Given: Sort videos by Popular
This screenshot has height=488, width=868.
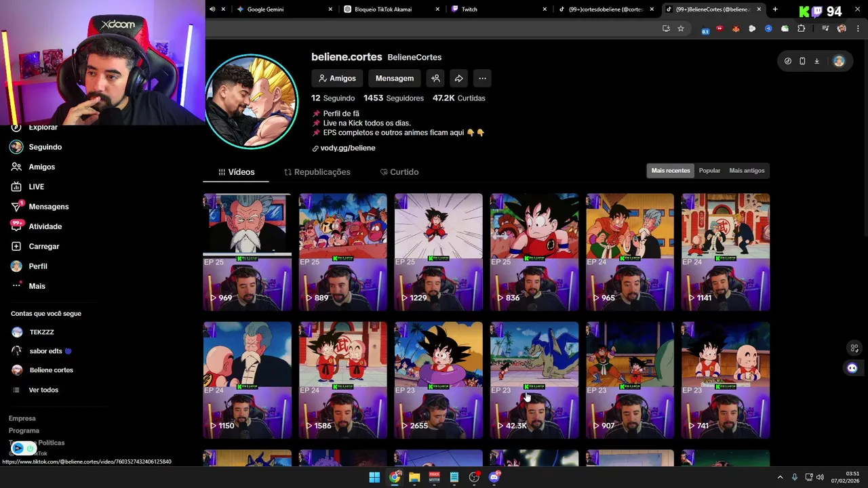Looking at the screenshot, I should click(x=709, y=171).
